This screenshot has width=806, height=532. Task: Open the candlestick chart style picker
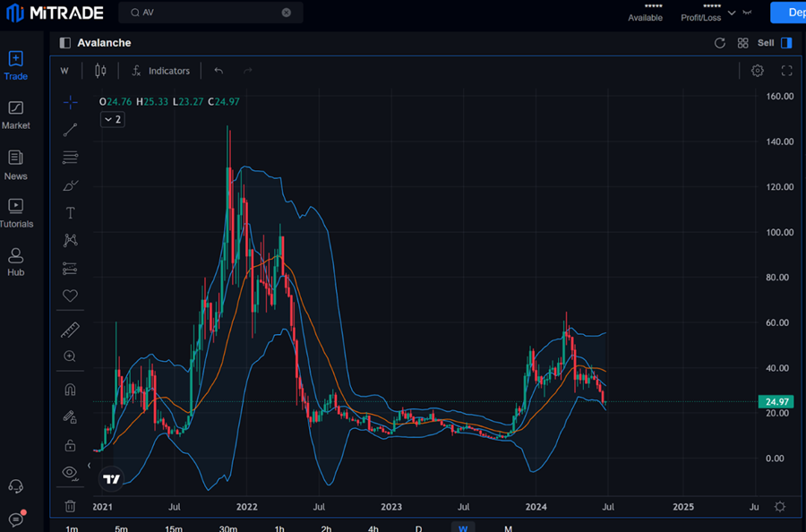[x=100, y=71]
